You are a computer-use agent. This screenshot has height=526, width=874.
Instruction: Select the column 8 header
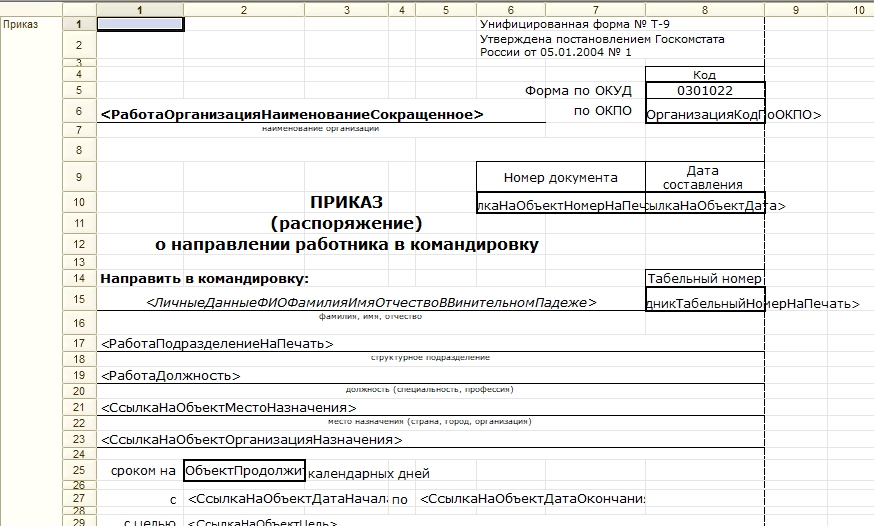(705, 9)
